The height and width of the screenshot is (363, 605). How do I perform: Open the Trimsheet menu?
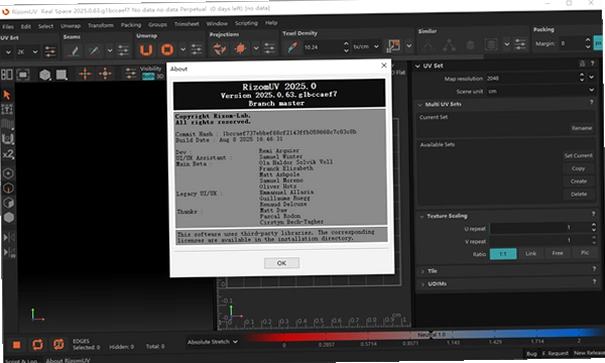click(x=187, y=24)
